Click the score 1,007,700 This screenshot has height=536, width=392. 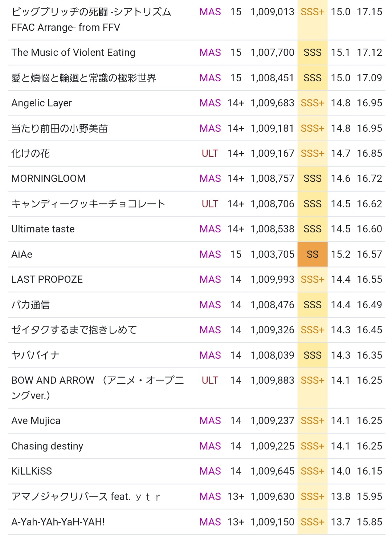click(x=272, y=53)
